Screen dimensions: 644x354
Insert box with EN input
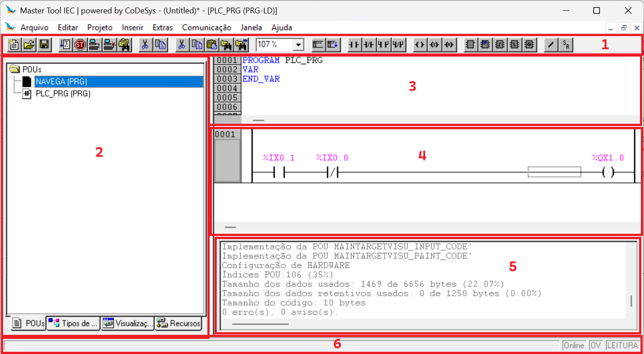coord(485,45)
